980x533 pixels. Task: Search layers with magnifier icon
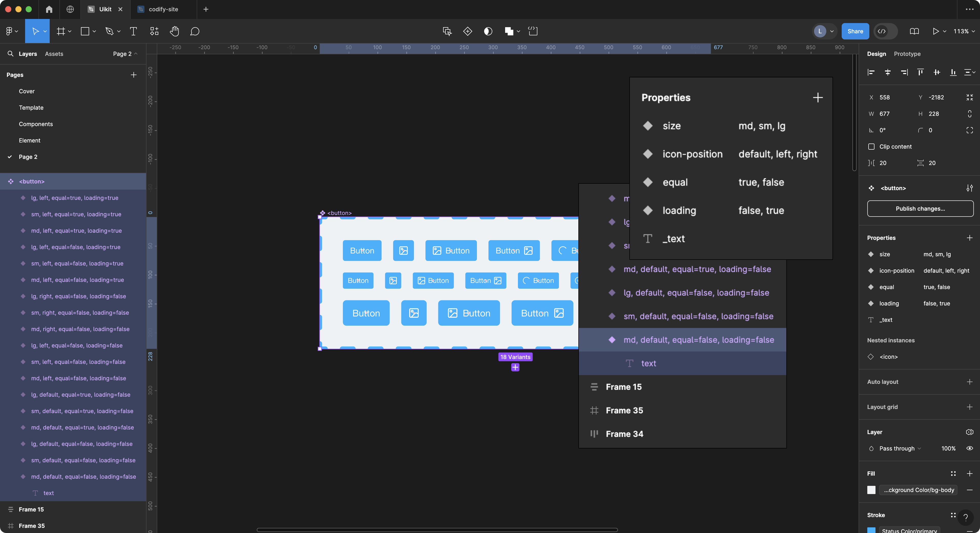10,54
